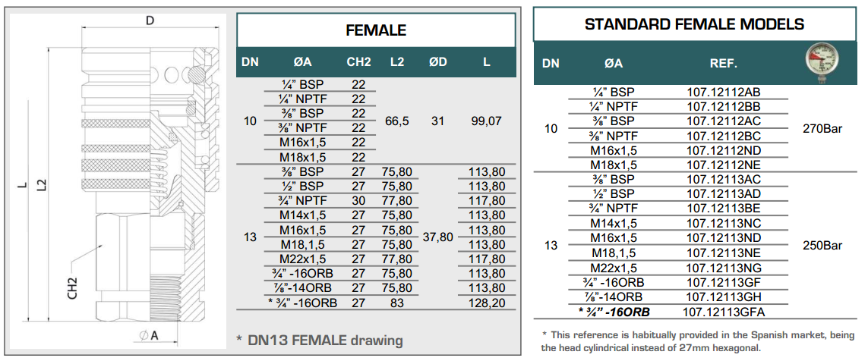The width and height of the screenshot is (868, 361).
Task: Click the ØD column header
Action: (x=437, y=62)
